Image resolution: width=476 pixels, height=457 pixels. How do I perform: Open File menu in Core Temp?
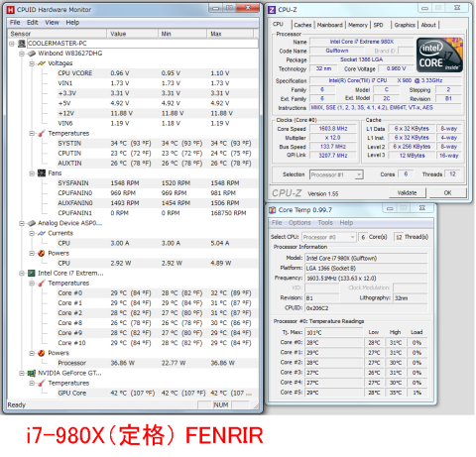(x=277, y=223)
